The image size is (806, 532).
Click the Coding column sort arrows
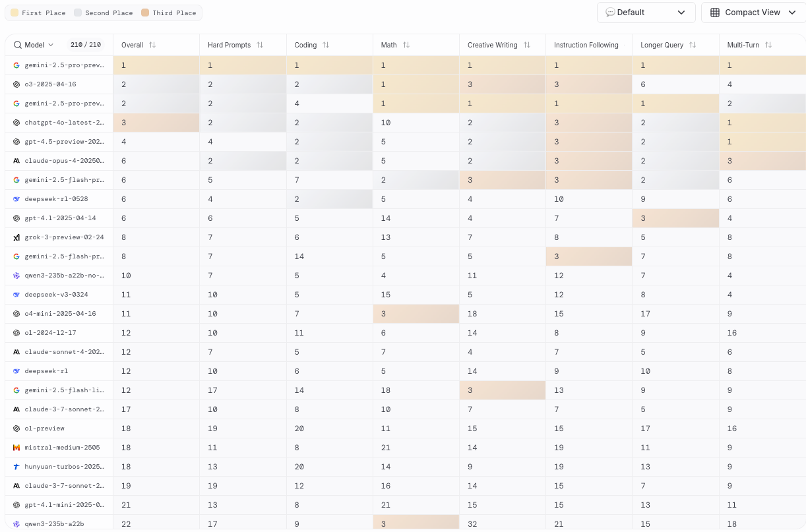[x=326, y=45]
